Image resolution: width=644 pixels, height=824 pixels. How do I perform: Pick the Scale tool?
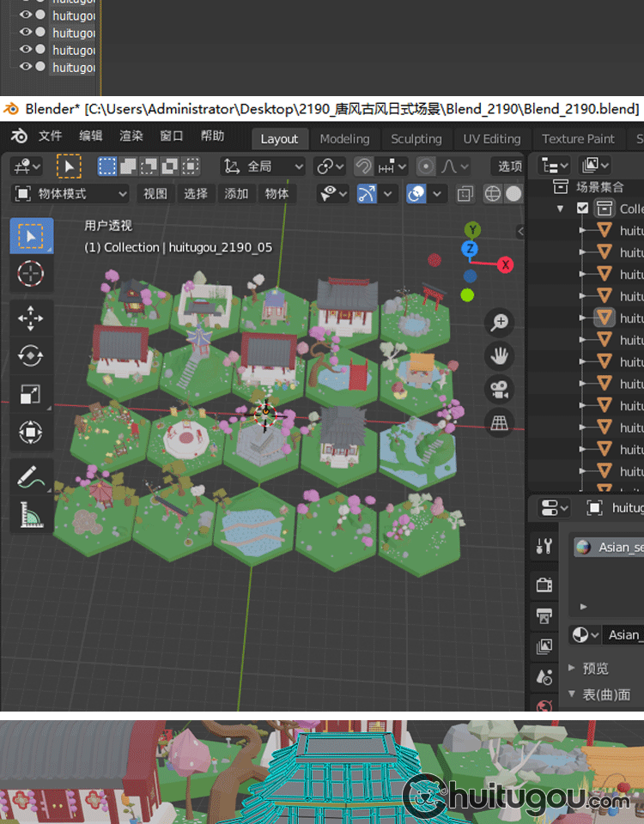(x=31, y=394)
